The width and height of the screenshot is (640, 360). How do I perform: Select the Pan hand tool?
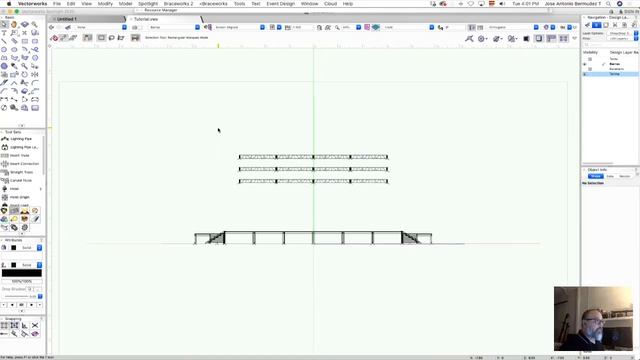pos(14,24)
